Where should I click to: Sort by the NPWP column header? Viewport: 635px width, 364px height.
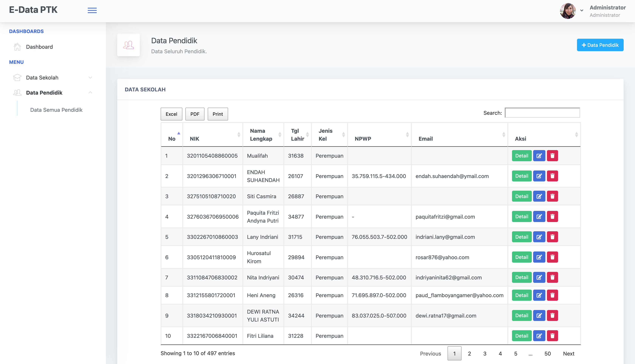tap(379, 135)
